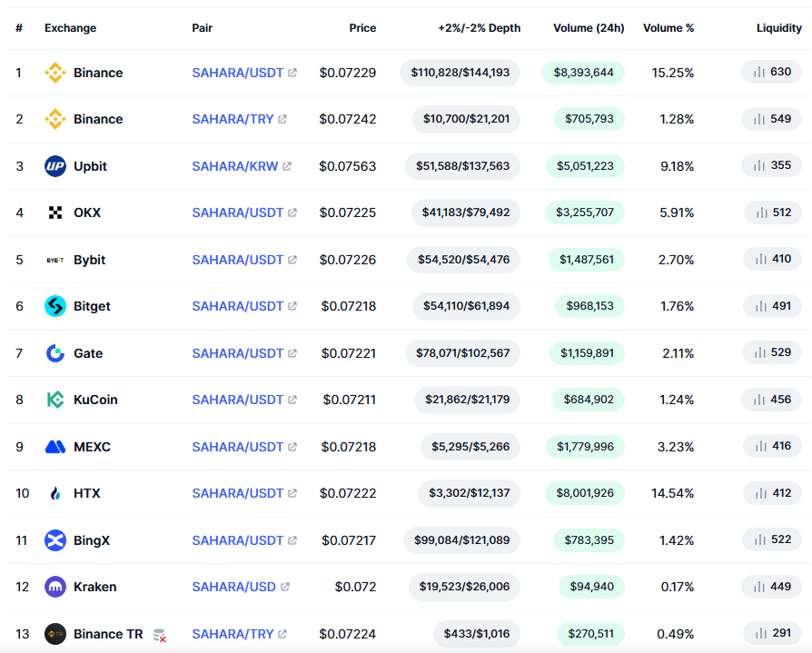This screenshot has width=812, height=653.
Task: Click the $110,828/$144,193 depth value
Action: [460, 73]
